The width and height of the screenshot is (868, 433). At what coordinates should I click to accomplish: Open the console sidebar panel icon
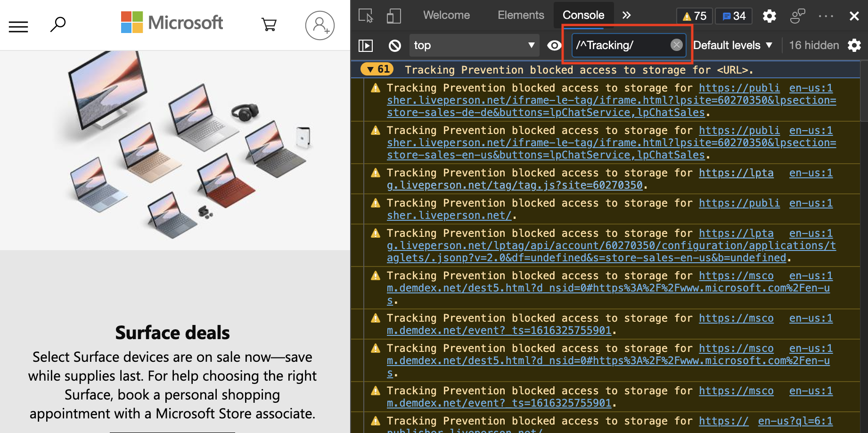366,45
